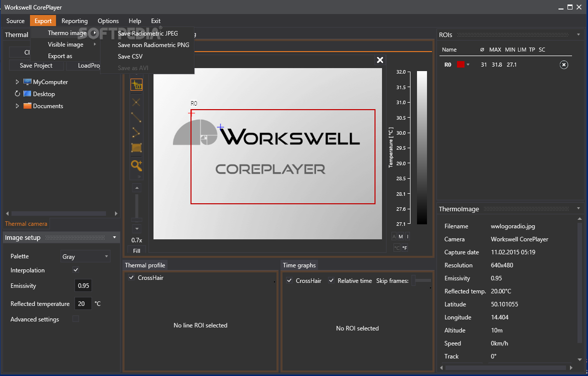Activate the zoom magnifier tool
Screen dimensions: 588x376
click(x=136, y=165)
